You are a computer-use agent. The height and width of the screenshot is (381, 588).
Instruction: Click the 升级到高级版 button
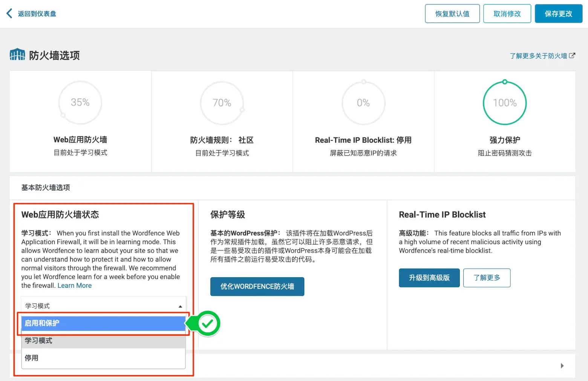click(429, 278)
